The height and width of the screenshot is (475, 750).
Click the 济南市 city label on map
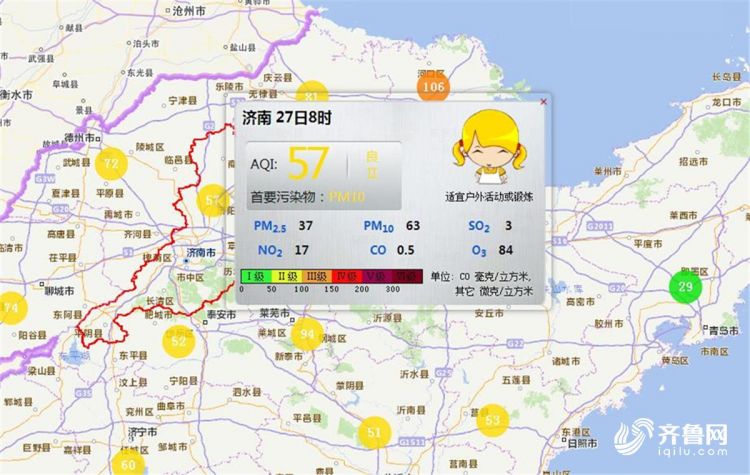[201, 253]
